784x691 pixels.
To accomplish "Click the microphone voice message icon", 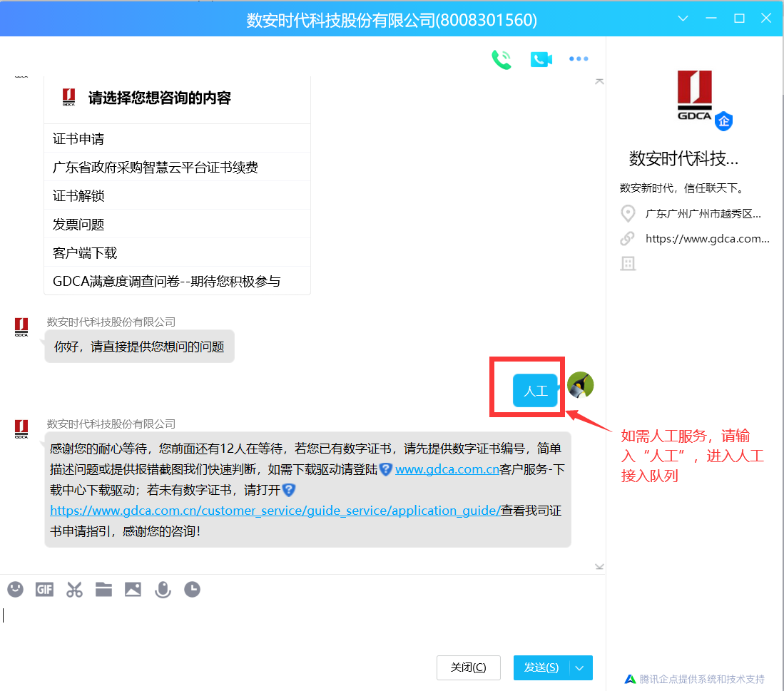I will pyautogui.click(x=163, y=590).
